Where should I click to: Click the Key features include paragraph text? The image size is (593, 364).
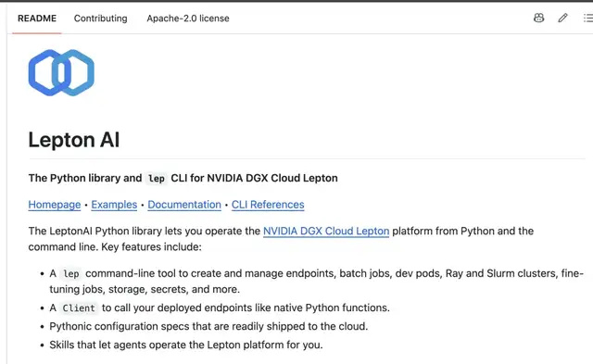pos(281,239)
